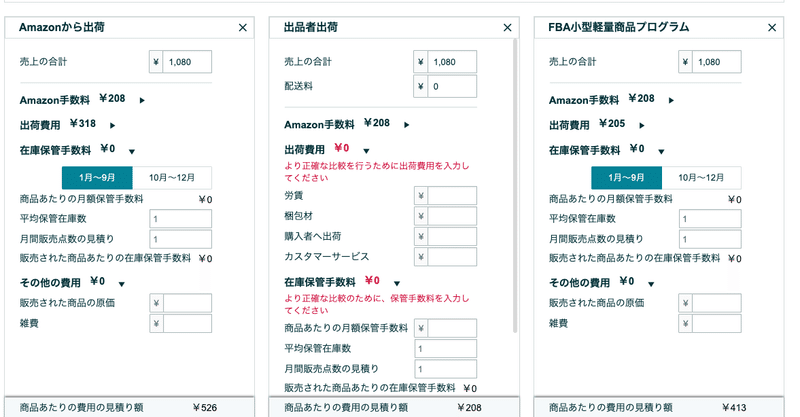This screenshot has height=417, width=800.
Task: Expand 出荷費用 ¥318 details
Action: pyautogui.click(x=112, y=125)
